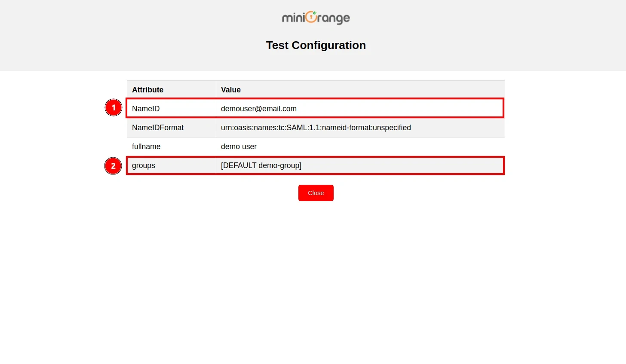Select the demouser@email.com value
Image resolution: width=626 pixels, height=364 pixels.
tap(258, 108)
